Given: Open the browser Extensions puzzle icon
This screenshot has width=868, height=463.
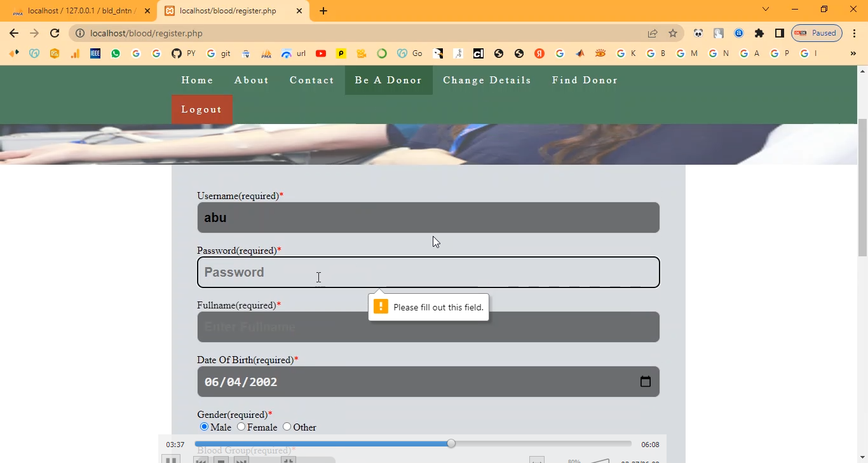Looking at the screenshot, I should [759, 33].
